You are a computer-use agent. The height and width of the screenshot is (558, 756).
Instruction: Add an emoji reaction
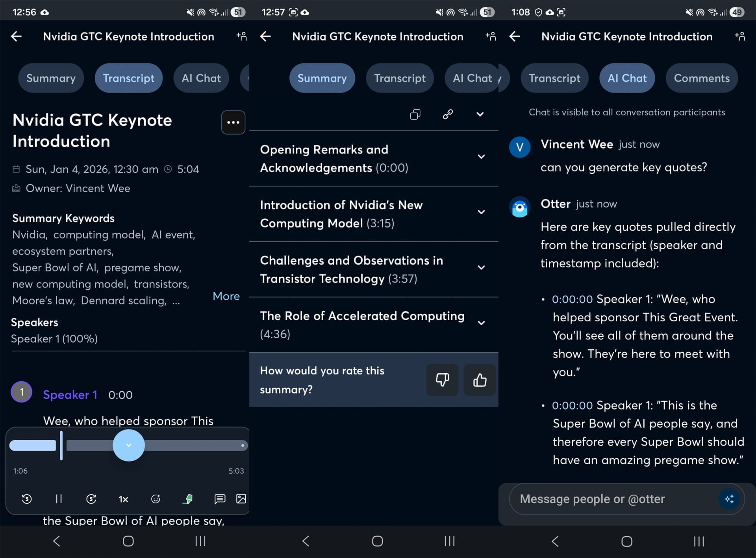tap(156, 499)
